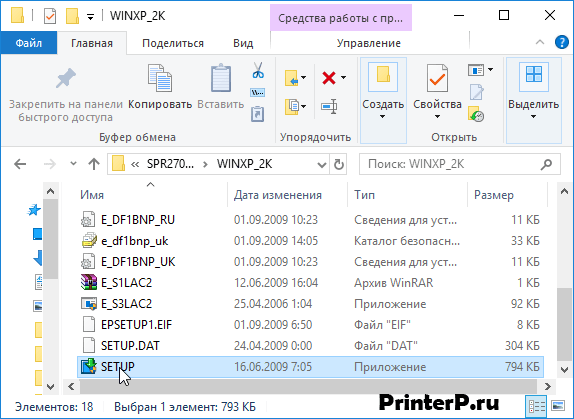Customize Quick Access Toolbar dropdown
The image size is (574, 419).
90,16
